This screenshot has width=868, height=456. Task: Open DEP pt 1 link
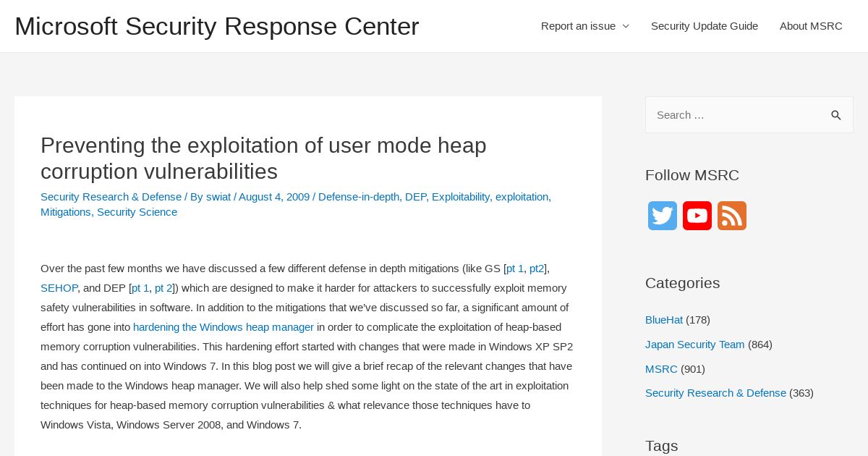[140, 288]
